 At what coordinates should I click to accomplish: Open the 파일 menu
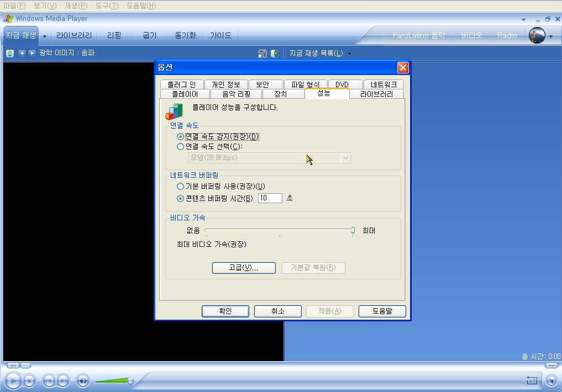[x=14, y=6]
